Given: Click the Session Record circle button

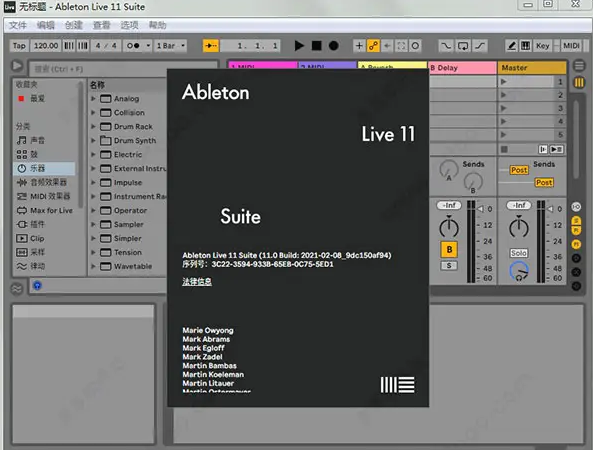Looking at the screenshot, I should [415, 46].
